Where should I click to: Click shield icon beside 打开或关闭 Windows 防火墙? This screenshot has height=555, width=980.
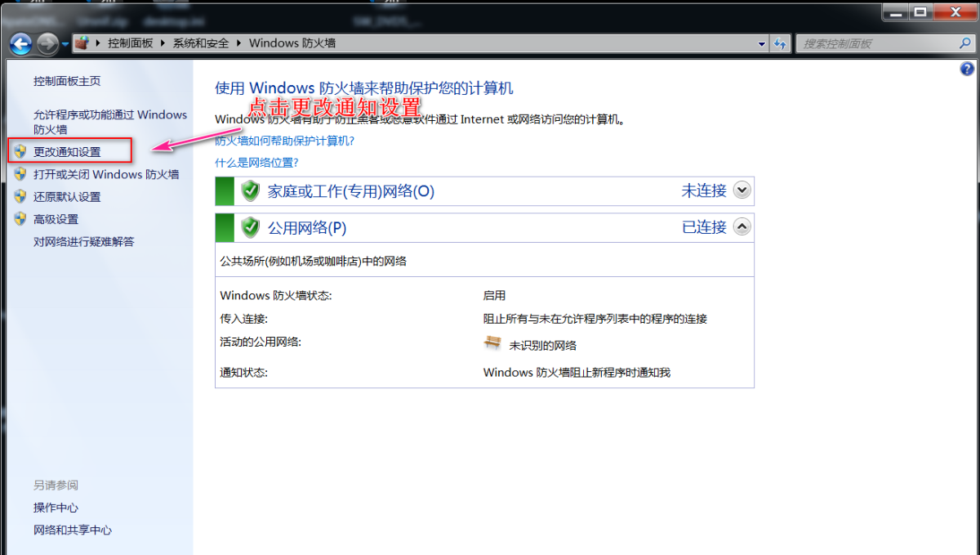click(20, 174)
